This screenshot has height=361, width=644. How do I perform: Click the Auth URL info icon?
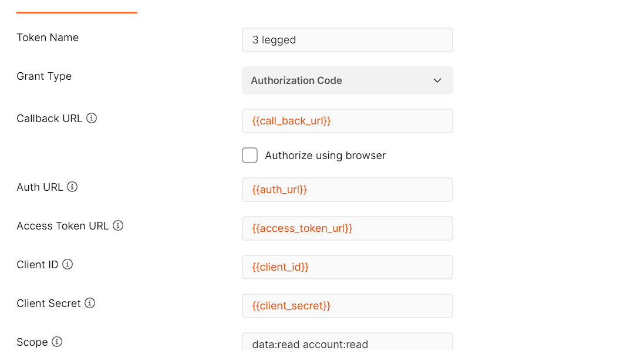[x=72, y=187]
